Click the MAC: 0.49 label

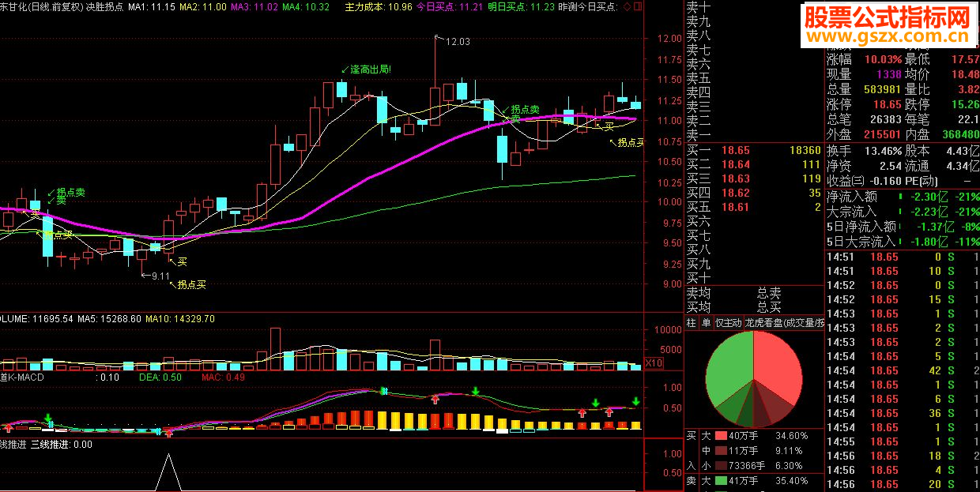[x=223, y=377]
